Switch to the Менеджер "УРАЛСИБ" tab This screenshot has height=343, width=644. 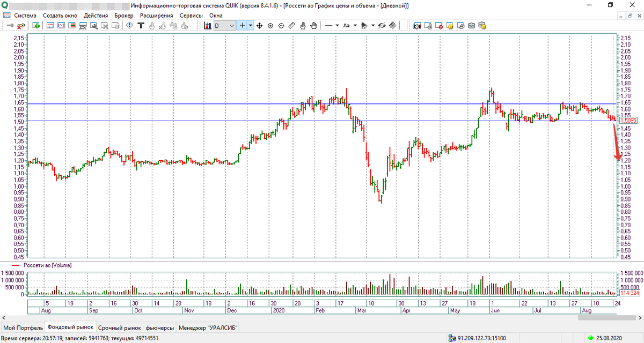(208, 327)
